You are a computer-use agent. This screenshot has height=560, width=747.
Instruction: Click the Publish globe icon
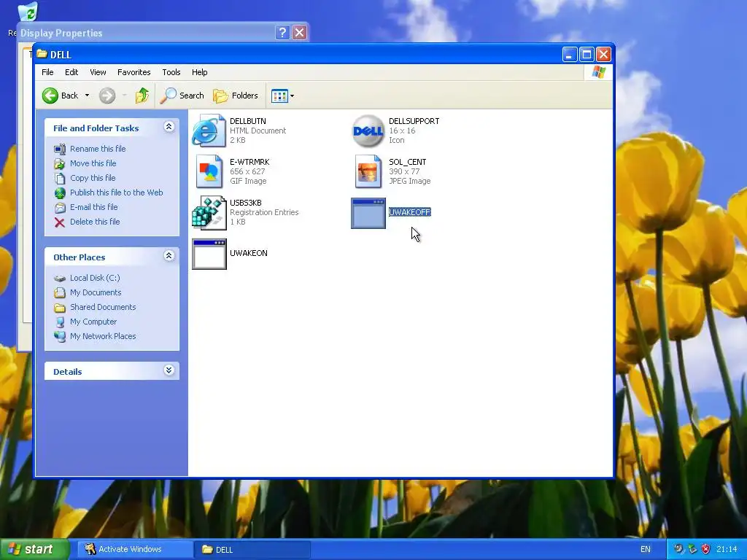60,192
